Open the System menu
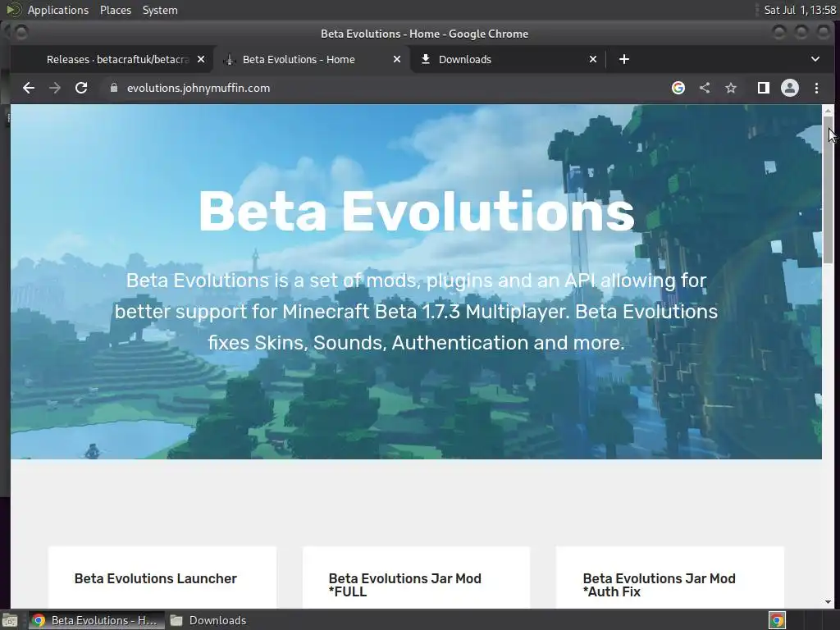This screenshot has height=630, width=840. point(160,10)
